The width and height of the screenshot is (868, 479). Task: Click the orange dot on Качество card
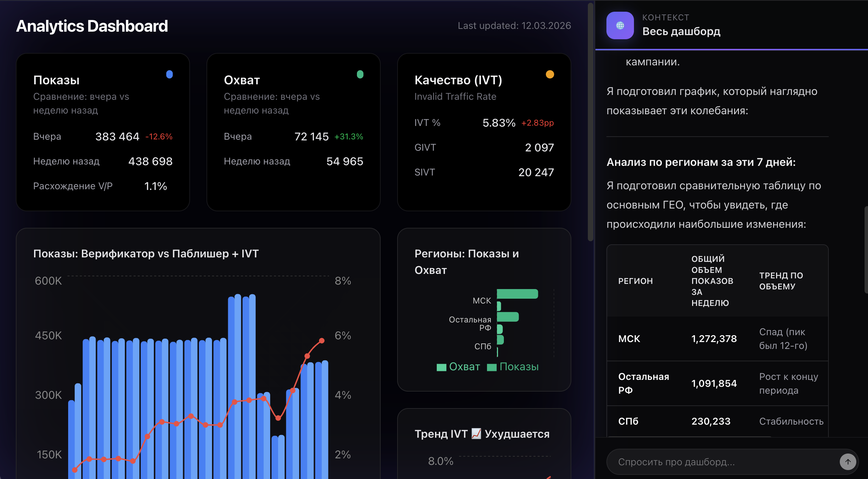pos(550,74)
